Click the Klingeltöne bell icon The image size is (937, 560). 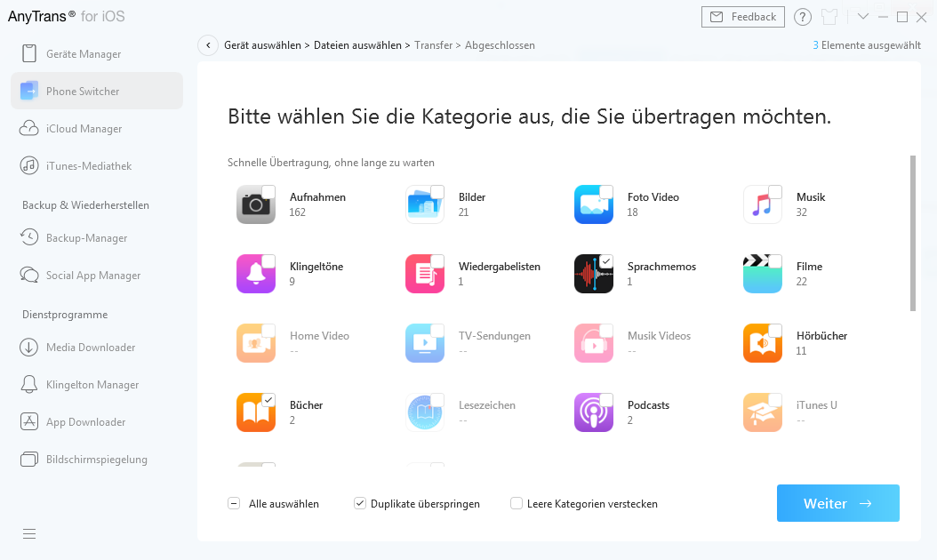tap(256, 274)
